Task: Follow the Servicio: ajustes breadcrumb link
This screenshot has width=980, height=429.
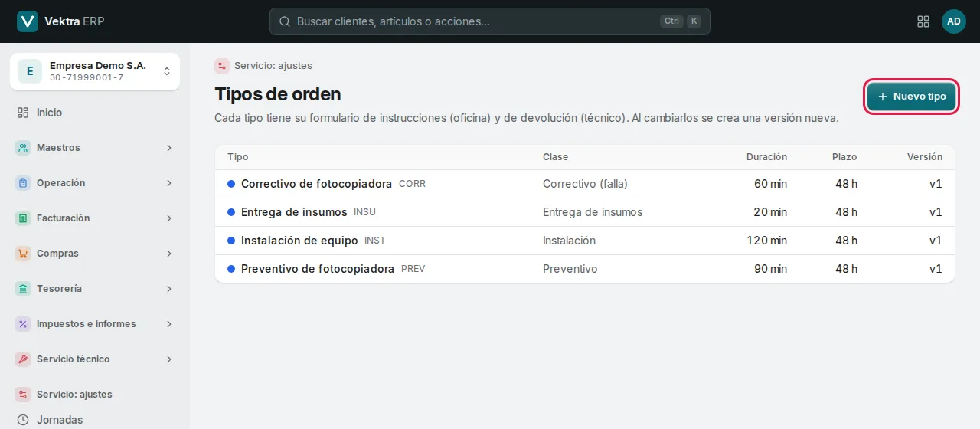Action: point(273,66)
